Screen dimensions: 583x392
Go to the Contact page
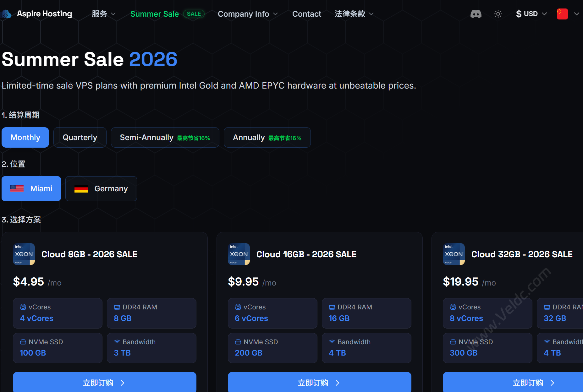click(x=306, y=14)
